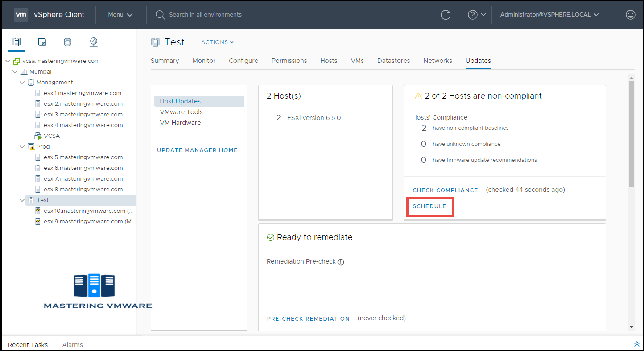Collapse the vcsa.masteringvmware.com node
Image resolution: width=644 pixels, height=351 pixels.
coord(8,61)
